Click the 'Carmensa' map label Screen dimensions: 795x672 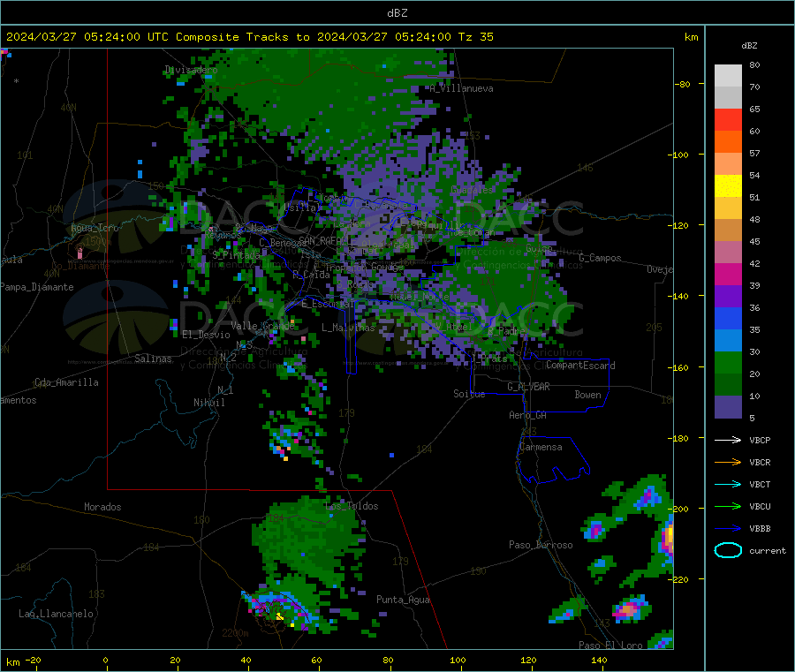[541, 448]
